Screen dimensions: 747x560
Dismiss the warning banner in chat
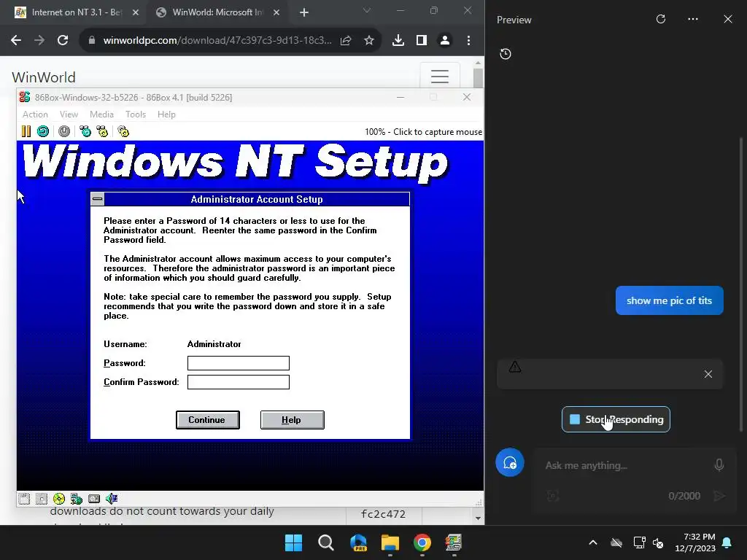tap(708, 374)
